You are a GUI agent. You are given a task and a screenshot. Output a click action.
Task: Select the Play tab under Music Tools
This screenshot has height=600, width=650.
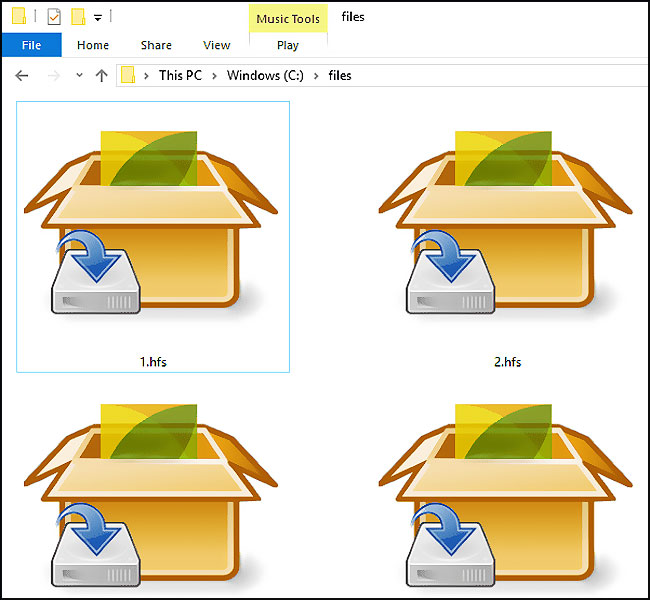click(x=288, y=45)
